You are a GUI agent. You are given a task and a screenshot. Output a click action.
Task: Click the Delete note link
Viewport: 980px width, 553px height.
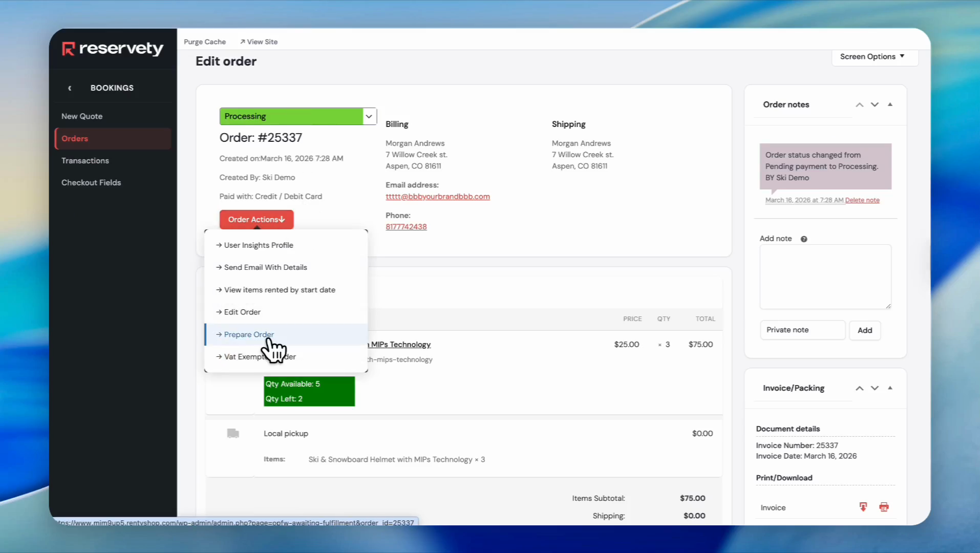tap(862, 200)
